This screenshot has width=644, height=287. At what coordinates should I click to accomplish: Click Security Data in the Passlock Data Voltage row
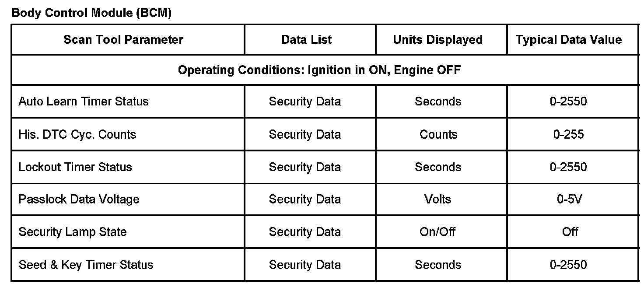click(x=304, y=199)
